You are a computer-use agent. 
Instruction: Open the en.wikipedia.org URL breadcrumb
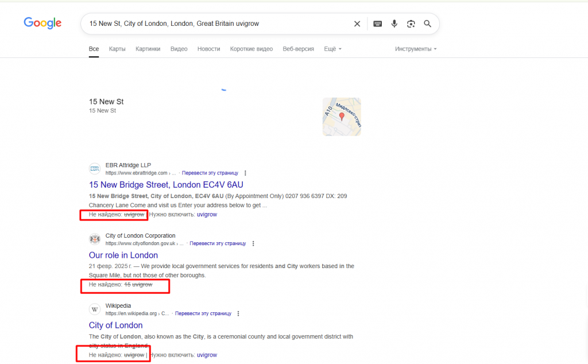[x=137, y=313]
